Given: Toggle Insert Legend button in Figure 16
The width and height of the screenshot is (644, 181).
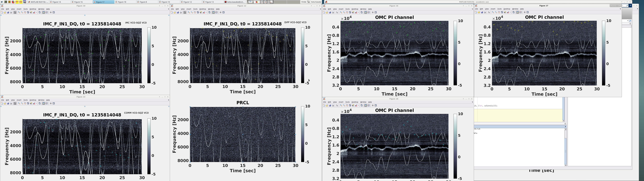Looking at the screenshot, I should 369,12.
